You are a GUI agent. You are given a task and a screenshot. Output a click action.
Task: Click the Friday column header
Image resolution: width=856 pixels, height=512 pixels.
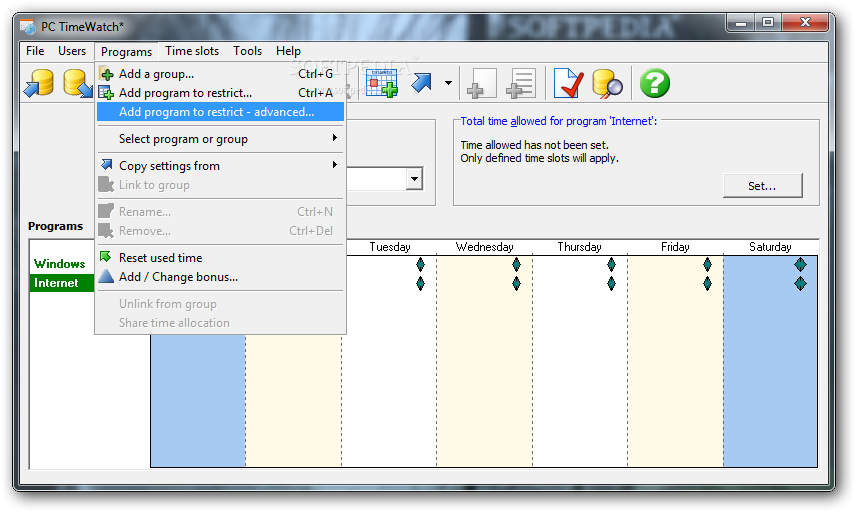675,247
